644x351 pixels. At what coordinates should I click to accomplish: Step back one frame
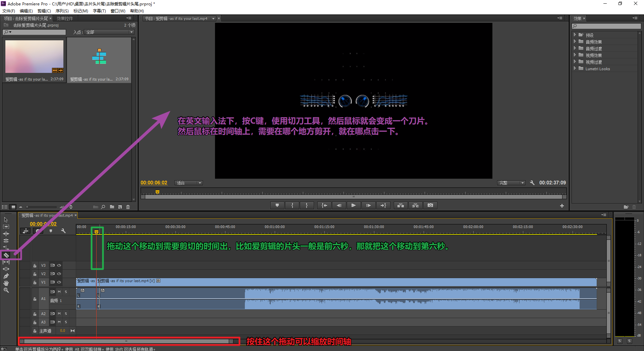point(339,205)
